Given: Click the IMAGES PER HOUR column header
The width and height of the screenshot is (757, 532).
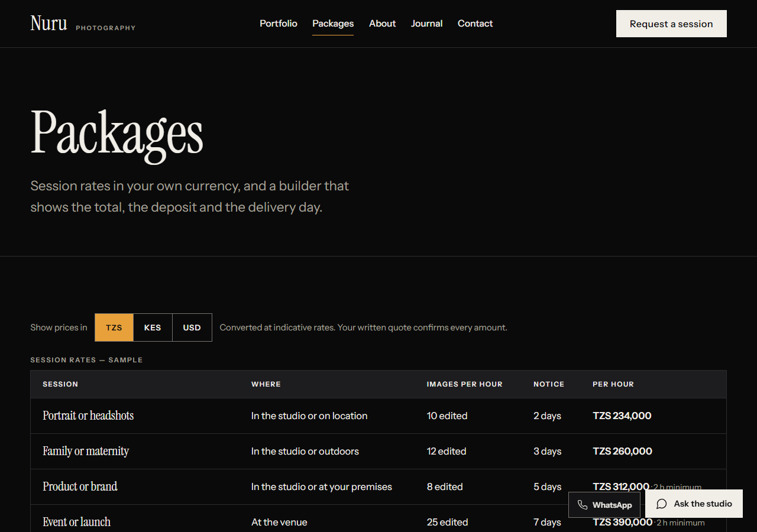Looking at the screenshot, I should pyautogui.click(x=465, y=384).
